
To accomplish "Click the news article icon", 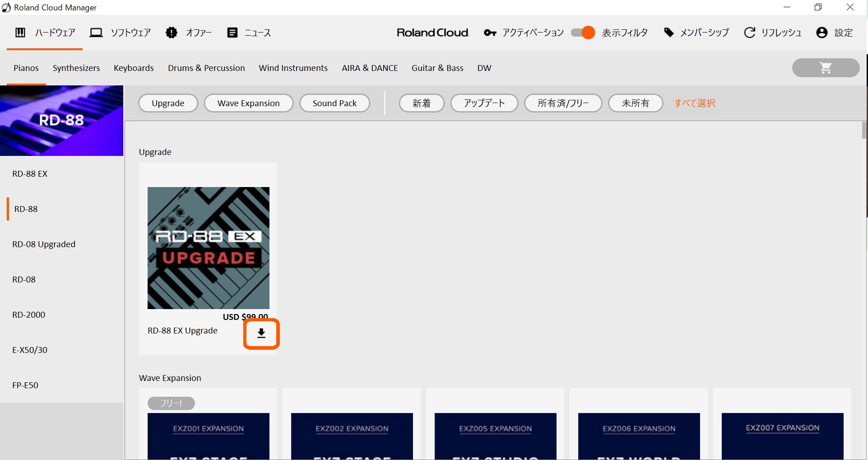I will click(x=232, y=33).
